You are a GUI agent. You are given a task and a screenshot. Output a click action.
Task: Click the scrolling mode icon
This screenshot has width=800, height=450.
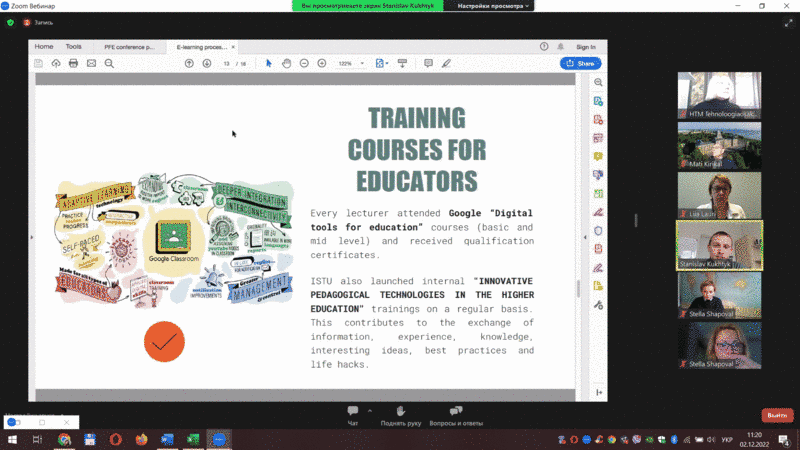click(403, 63)
